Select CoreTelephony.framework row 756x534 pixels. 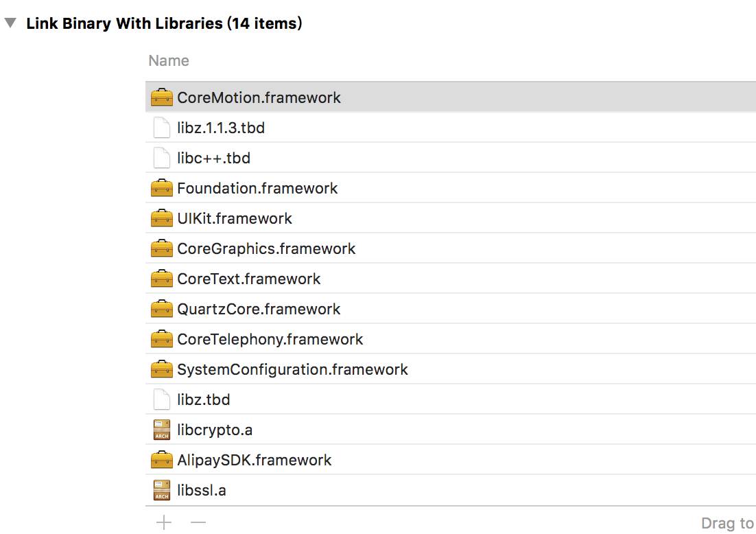click(x=450, y=339)
